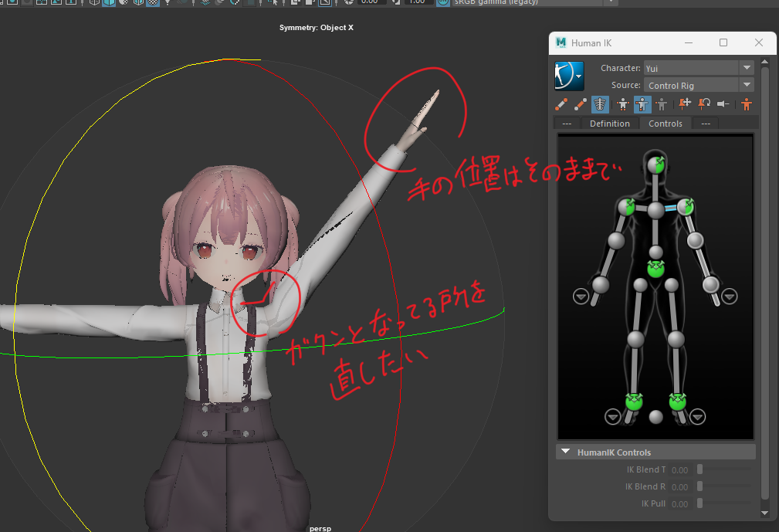This screenshot has height=532, width=779.
Task: Select the spine effector above the hips
Action: coord(655,252)
